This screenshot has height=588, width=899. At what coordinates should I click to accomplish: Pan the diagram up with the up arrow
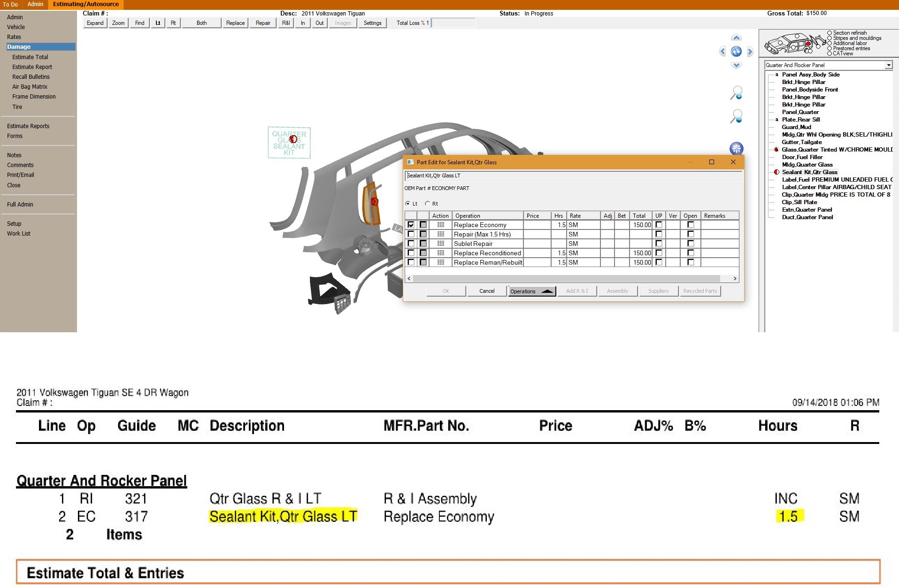click(736, 38)
